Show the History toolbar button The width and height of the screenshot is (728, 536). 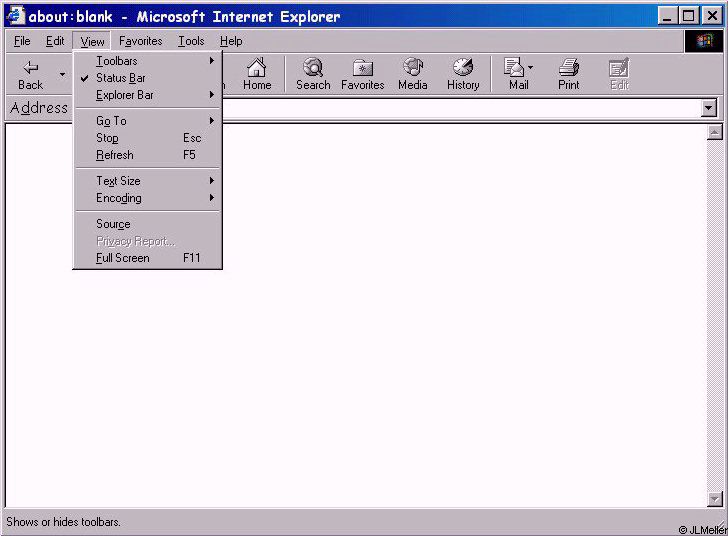click(463, 74)
